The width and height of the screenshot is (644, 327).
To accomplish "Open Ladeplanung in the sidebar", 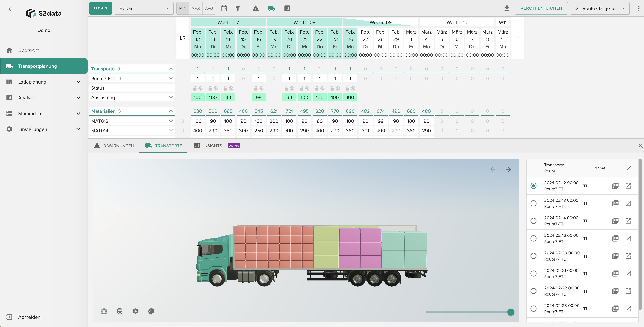I will tap(32, 82).
